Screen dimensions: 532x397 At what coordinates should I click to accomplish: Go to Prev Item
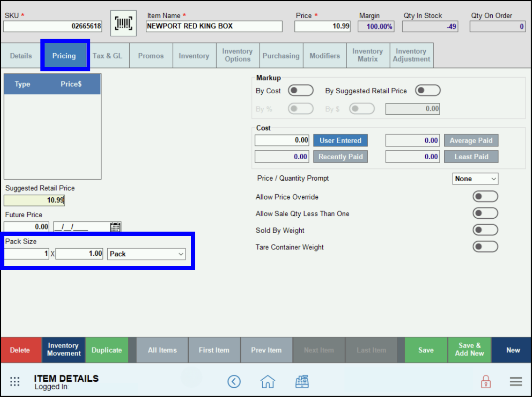tap(267, 350)
